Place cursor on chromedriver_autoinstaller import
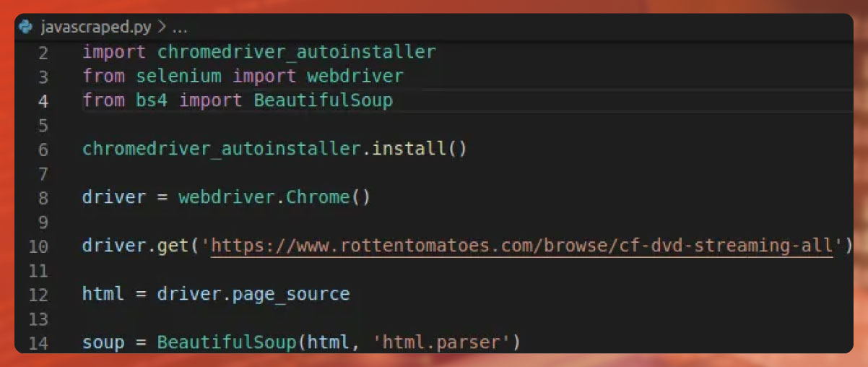This screenshot has width=868, height=367. coord(297,52)
